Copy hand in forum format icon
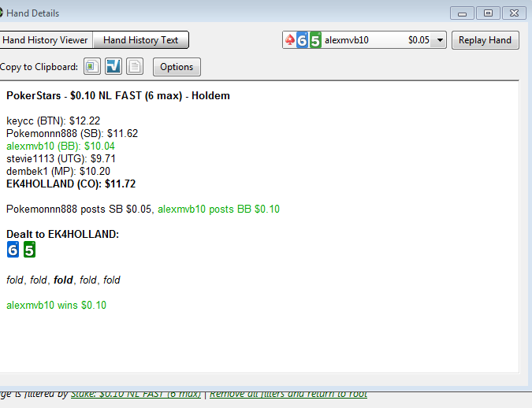Screen dimensions: 532x408 tap(113, 66)
